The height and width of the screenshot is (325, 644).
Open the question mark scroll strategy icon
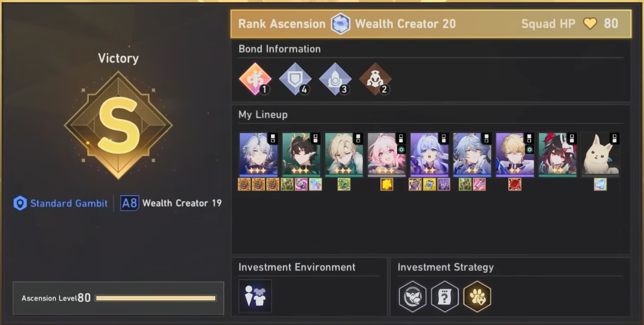point(445,296)
